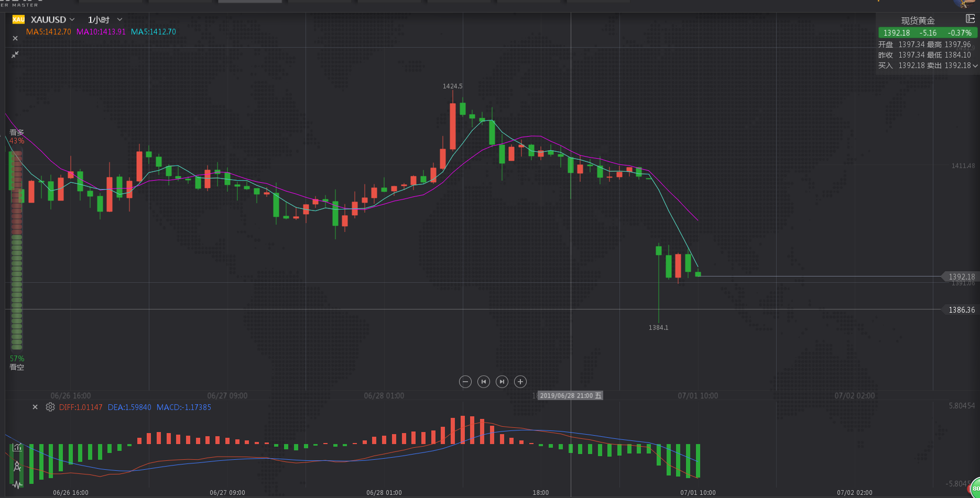The height and width of the screenshot is (498, 980).
Task: Open MACD indicator settings gear
Action: pyautogui.click(x=50, y=407)
